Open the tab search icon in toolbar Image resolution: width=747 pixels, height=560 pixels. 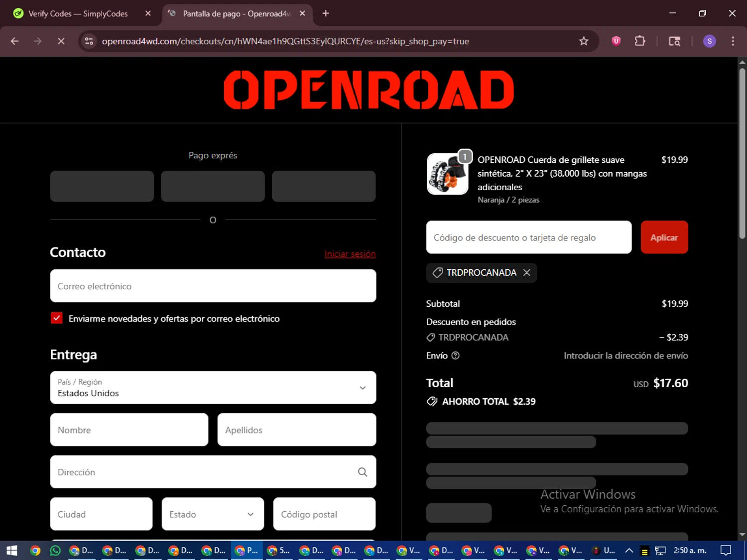click(674, 41)
